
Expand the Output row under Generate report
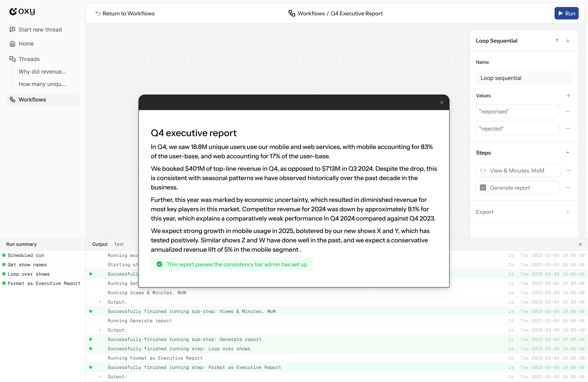[100, 330]
